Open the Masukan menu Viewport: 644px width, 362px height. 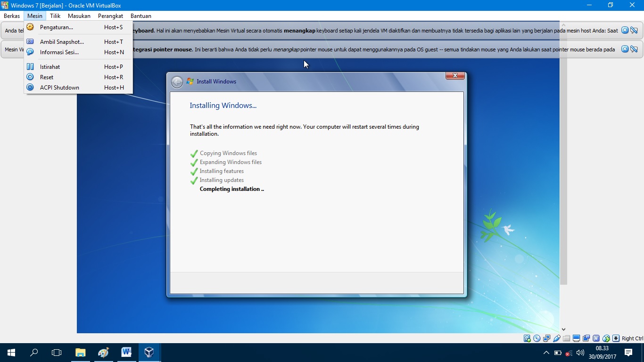[x=79, y=16]
